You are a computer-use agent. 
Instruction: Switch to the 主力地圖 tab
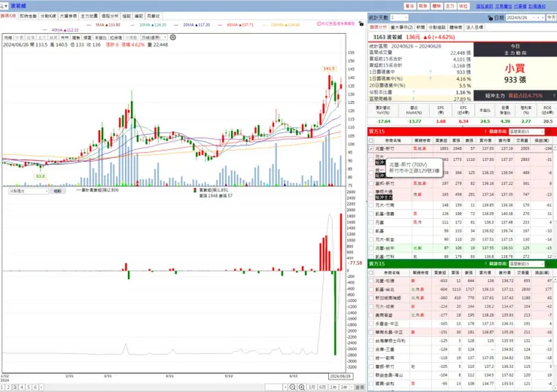click(x=89, y=17)
